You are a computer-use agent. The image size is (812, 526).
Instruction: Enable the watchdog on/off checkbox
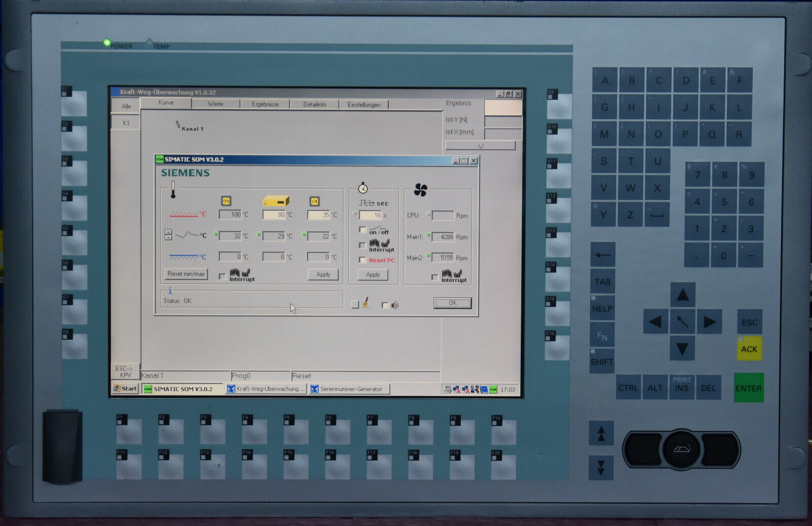tap(362, 230)
